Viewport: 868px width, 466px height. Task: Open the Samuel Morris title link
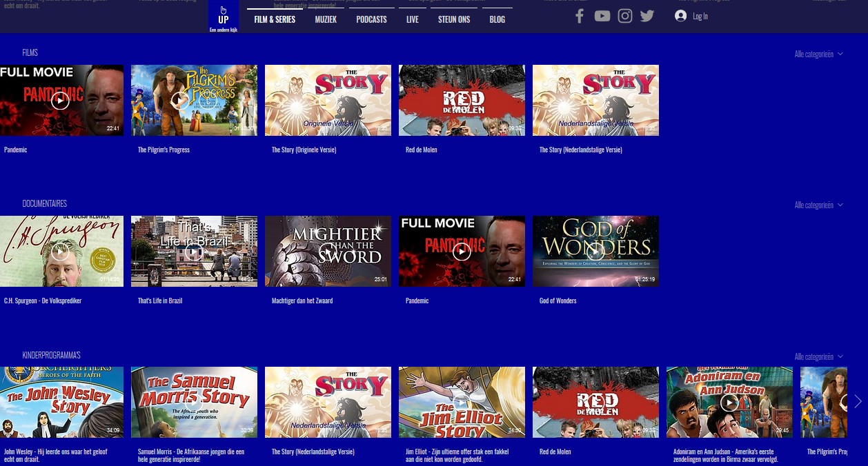(x=191, y=455)
